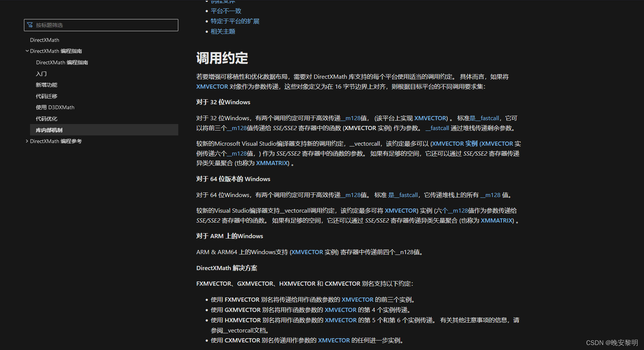The image size is (644, 350).
Task: Open XMVECTOR link after 该约定最多可将
Action: coord(401,211)
